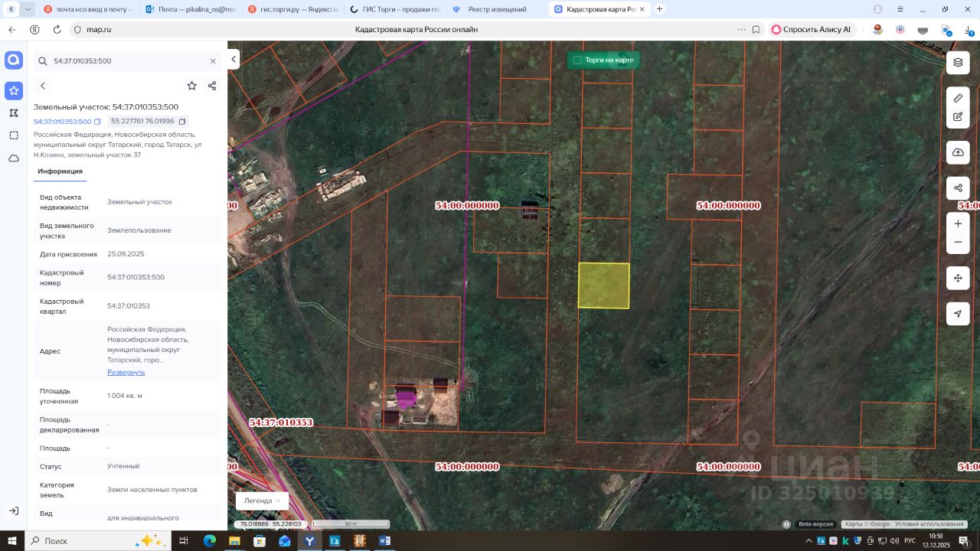Open the blue cadastral number link 54:37:010353:500
The width and height of the screenshot is (980, 551).
pyautogui.click(x=62, y=122)
